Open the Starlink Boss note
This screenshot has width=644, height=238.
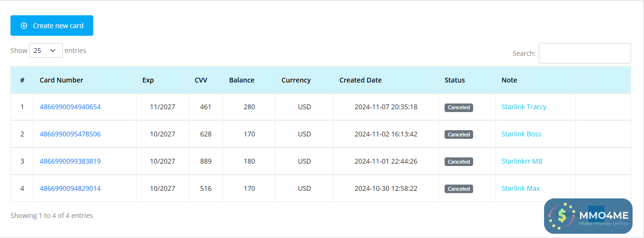521,134
